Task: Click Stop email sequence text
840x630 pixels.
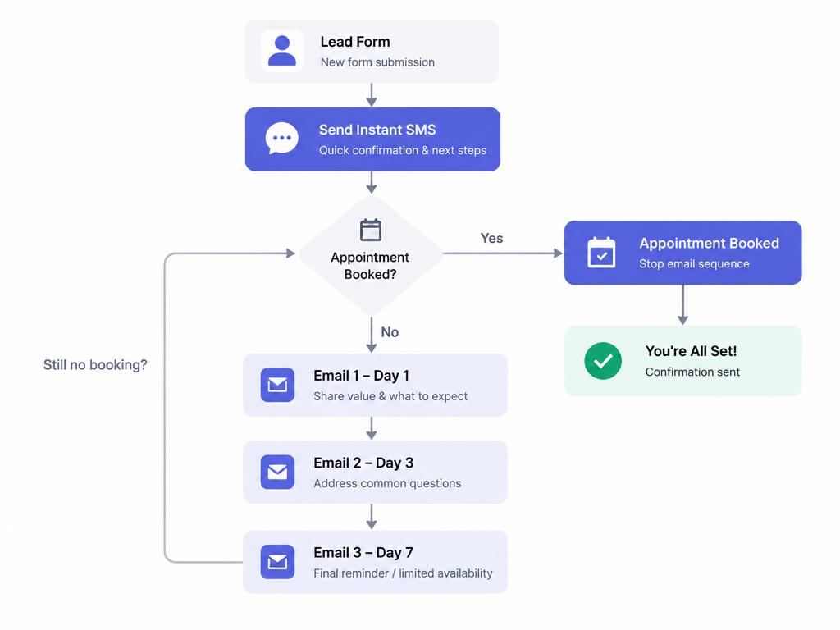Action: (x=694, y=263)
